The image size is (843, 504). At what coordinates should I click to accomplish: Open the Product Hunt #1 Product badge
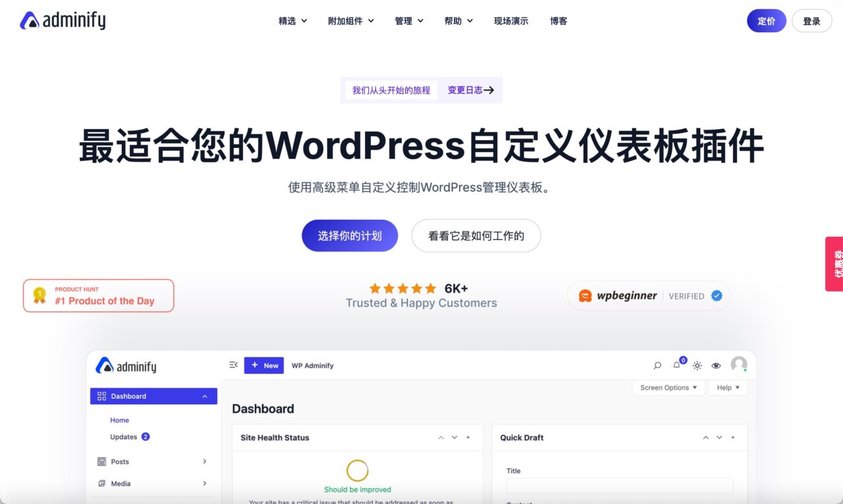[x=99, y=295]
